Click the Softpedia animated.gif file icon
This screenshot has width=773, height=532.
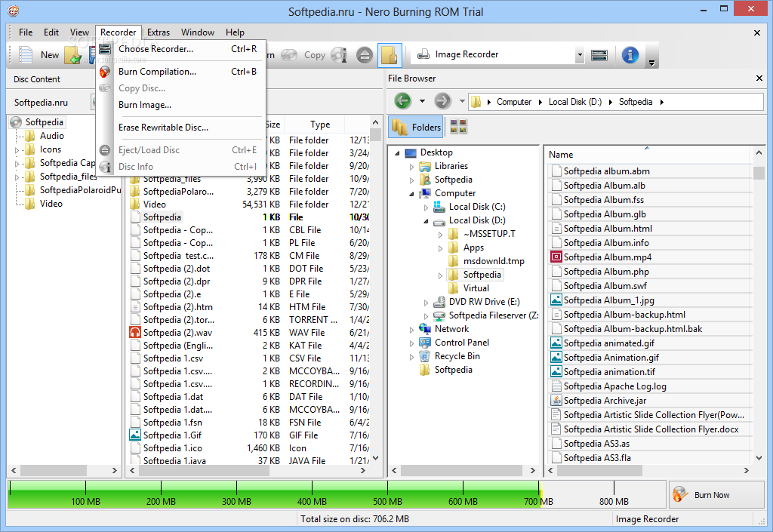pos(556,343)
